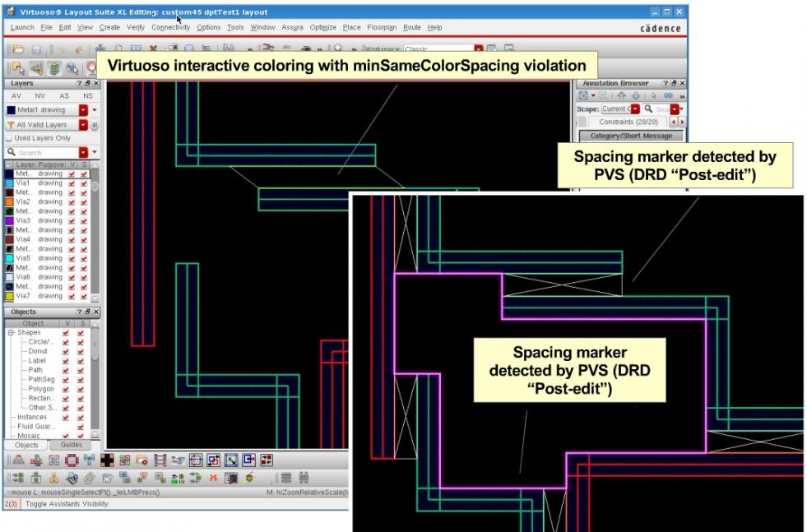Image resolution: width=807 pixels, height=532 pixels.
Task: Click the Via5 cyan color swatch
Action: (9, 258)
